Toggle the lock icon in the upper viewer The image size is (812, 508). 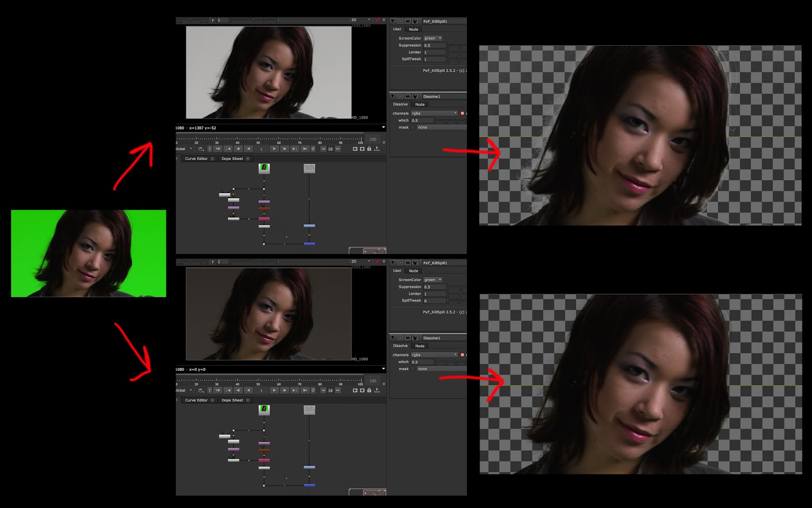pos(369,149)
